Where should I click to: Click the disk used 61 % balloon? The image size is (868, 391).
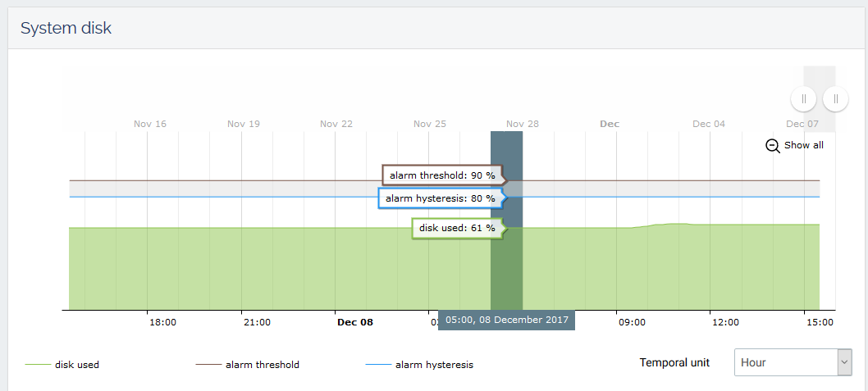pyautogui.click(x=457, y=228)
